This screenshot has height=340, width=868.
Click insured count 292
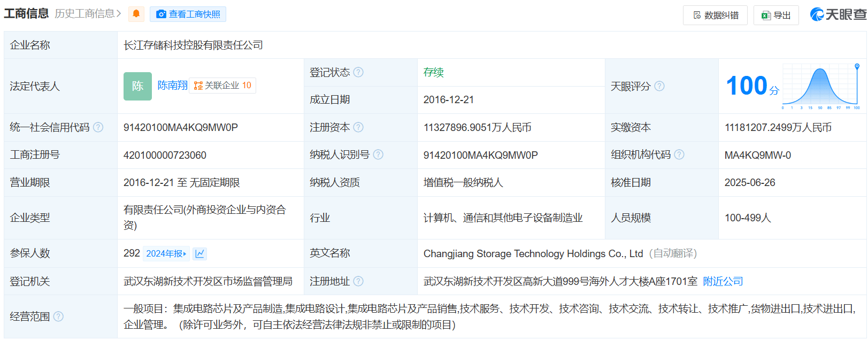(x=132, y=253)
